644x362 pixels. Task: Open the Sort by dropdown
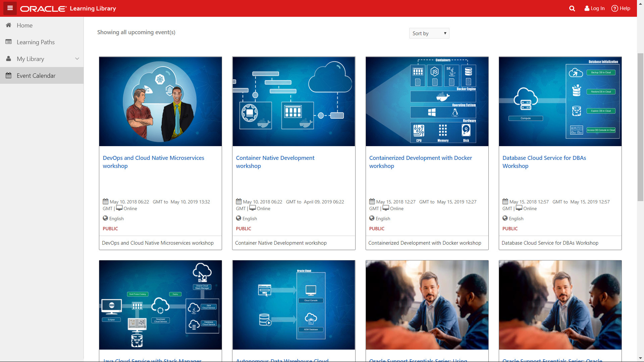(x=429, y=33)
